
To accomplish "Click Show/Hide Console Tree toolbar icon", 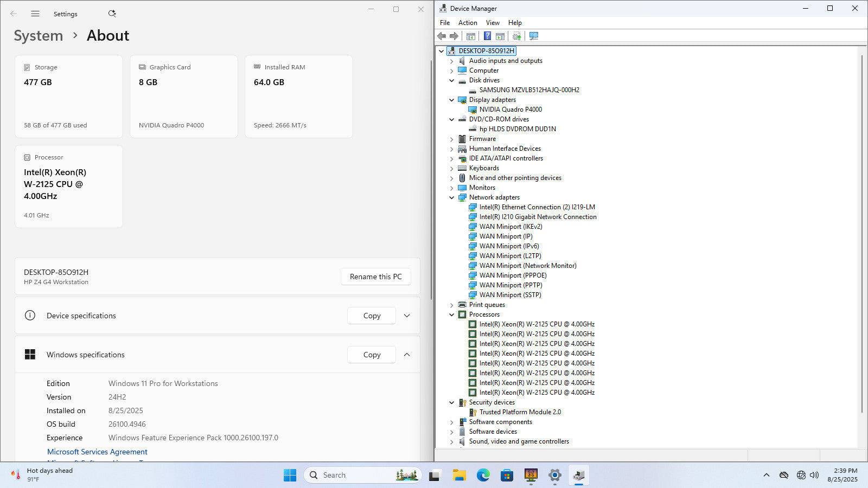I will (x=471, y=36).
